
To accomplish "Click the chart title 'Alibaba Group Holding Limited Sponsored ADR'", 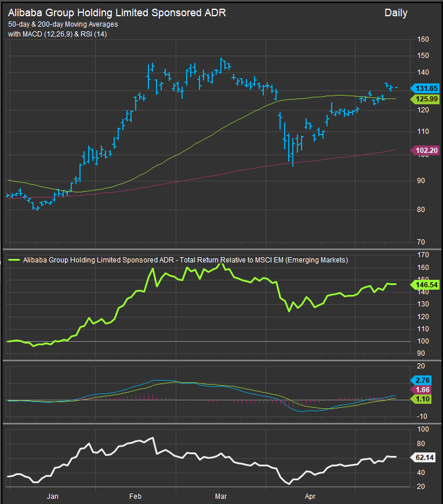I will pos(117,13).
